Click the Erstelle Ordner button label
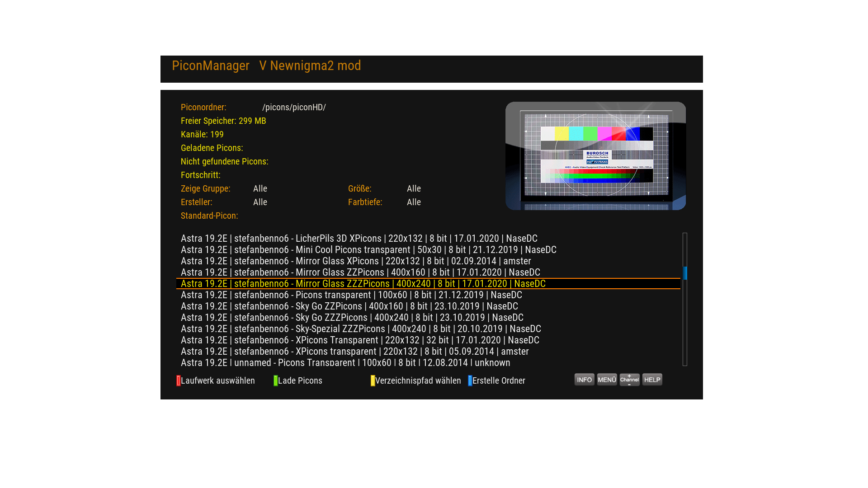 499,380
